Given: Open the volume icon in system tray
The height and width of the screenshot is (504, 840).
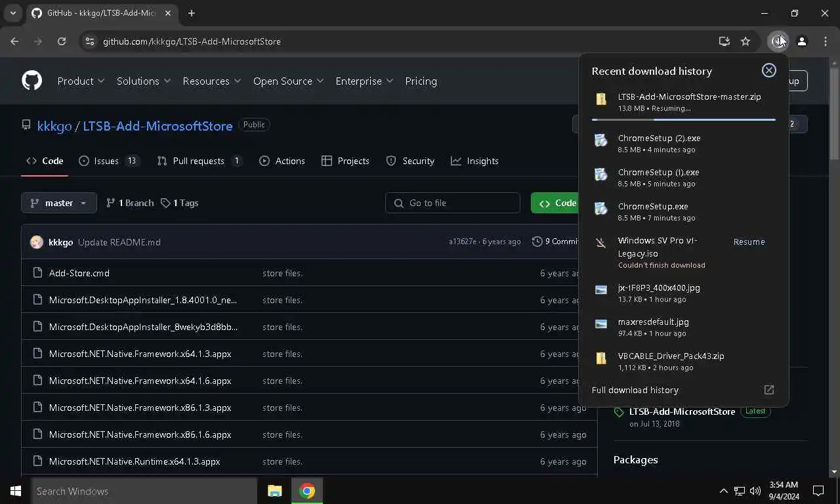Looking at the screenshot, I should 755,491.
